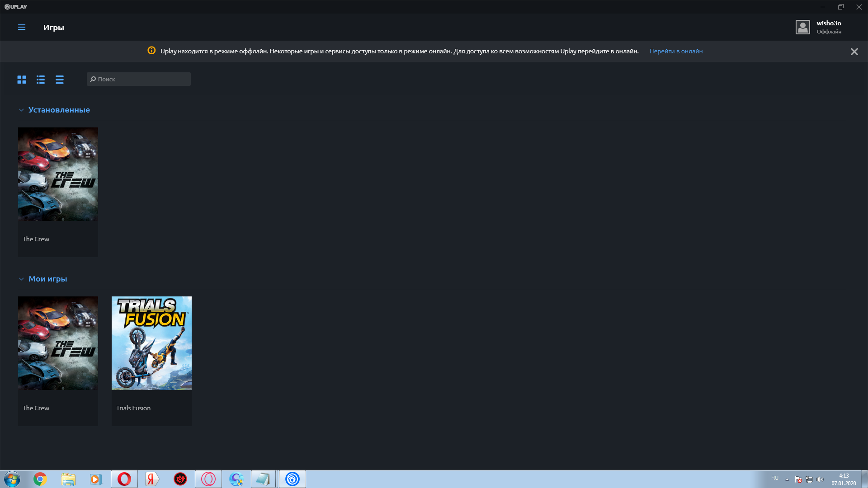868x488 pixels.
Task: Open the wisho3o profile avatar
Action: [x=803, y=27]
